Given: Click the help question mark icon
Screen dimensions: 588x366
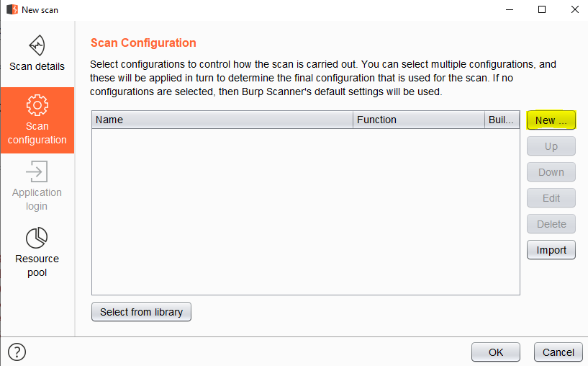Looking at the screenshot, I should [x=16, y=352].
